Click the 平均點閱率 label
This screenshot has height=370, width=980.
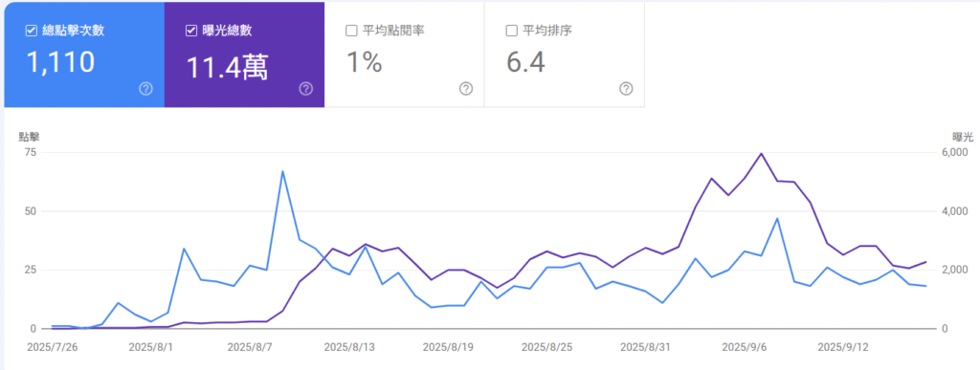coord(393,31)
